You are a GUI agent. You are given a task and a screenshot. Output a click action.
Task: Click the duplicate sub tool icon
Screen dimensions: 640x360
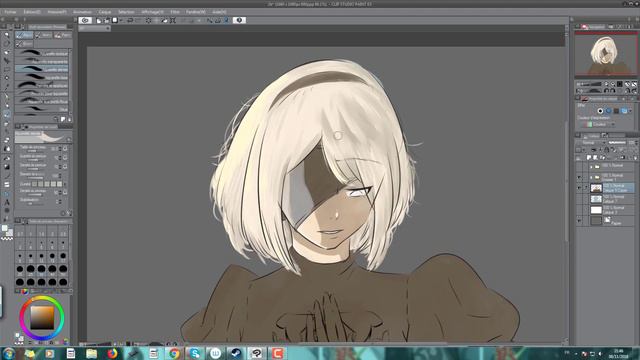pos(63,119)
